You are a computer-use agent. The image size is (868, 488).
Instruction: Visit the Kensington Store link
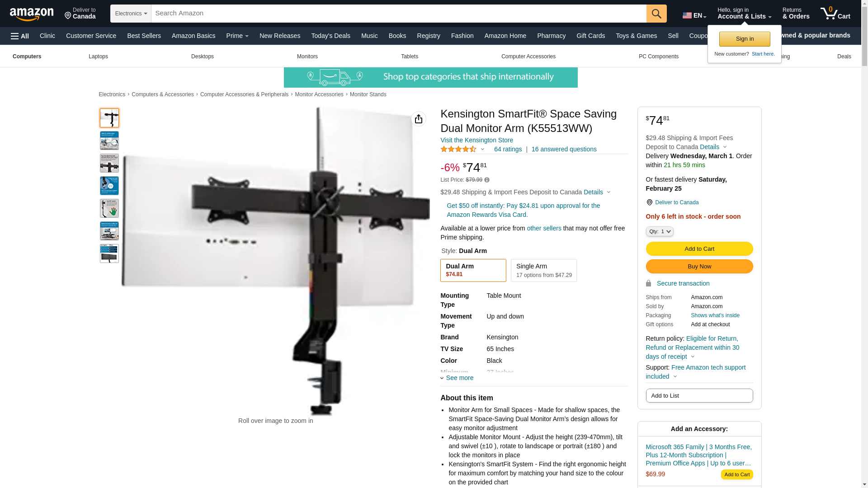476,140
